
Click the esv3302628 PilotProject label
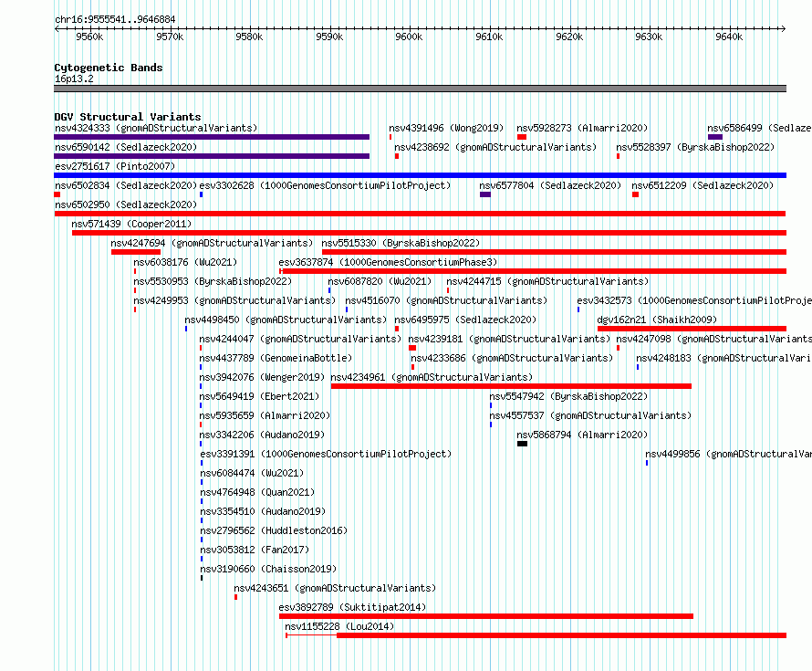click(325, 185)
